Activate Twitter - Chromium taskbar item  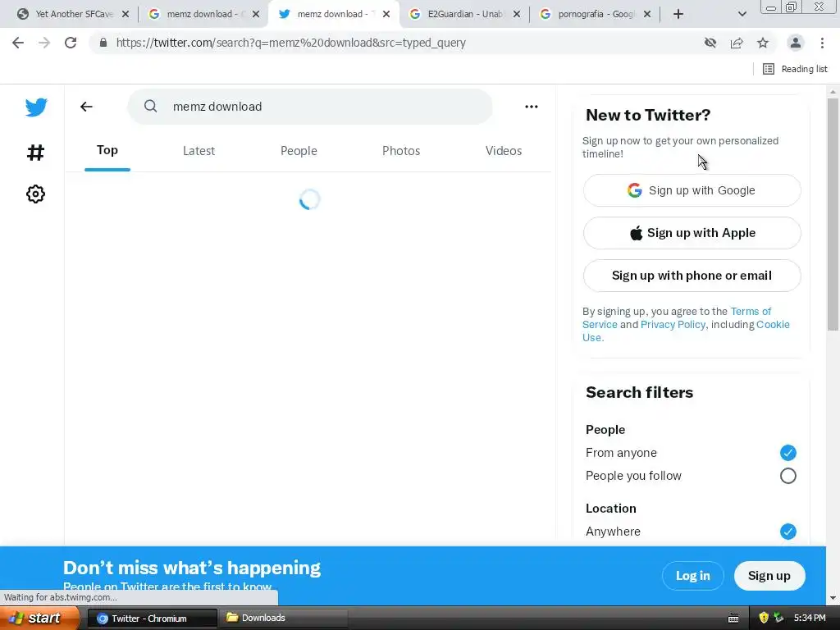(x=152, y=619)
